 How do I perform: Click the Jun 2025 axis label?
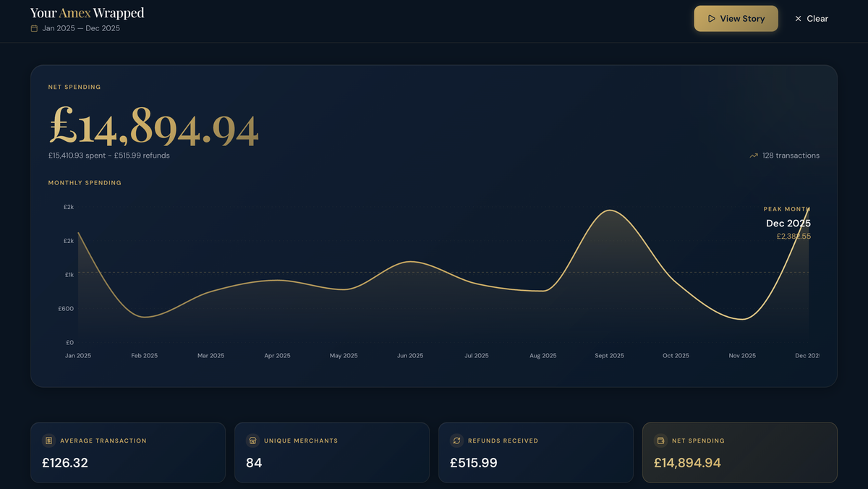[410, 356]
